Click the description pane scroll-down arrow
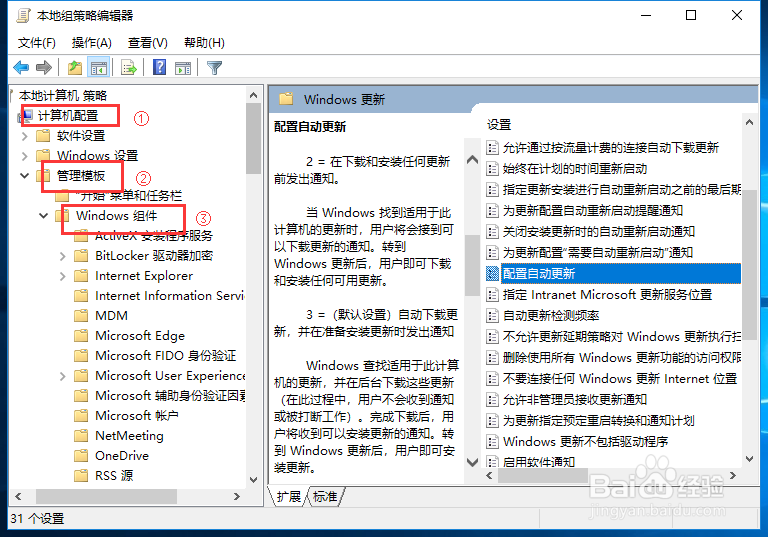The width and height of the screenshot is (768, 537). 472,462
